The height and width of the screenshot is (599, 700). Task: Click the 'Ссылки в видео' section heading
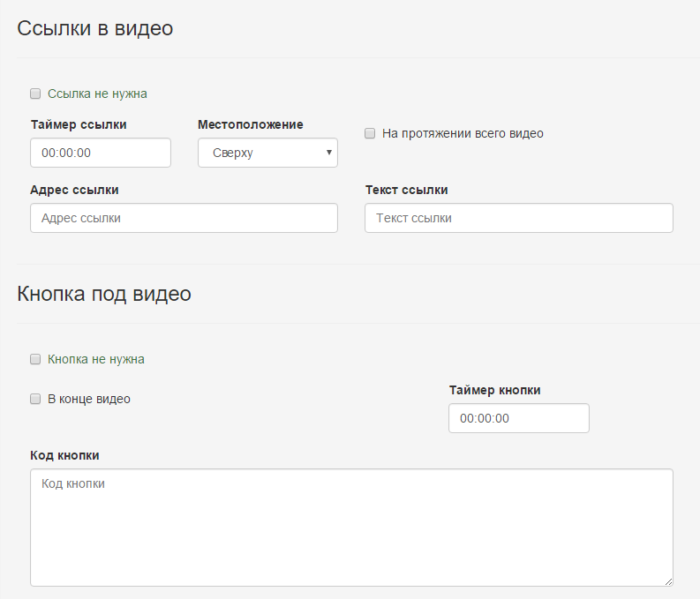(x=95, y=28)
